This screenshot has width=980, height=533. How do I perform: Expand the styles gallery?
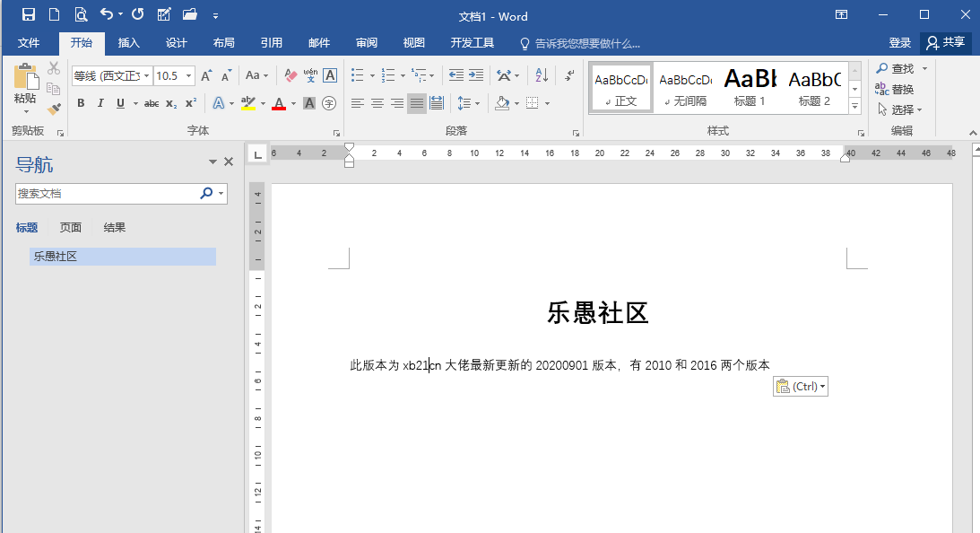click(855, 107)
